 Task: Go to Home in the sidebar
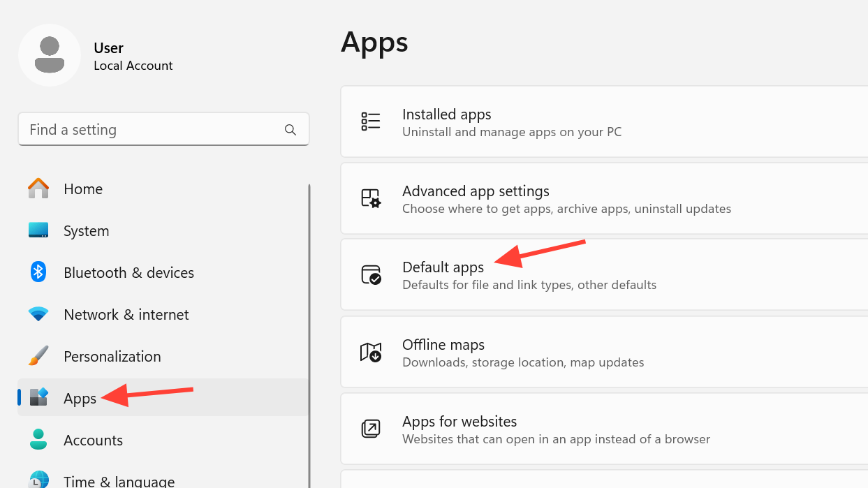83,189
